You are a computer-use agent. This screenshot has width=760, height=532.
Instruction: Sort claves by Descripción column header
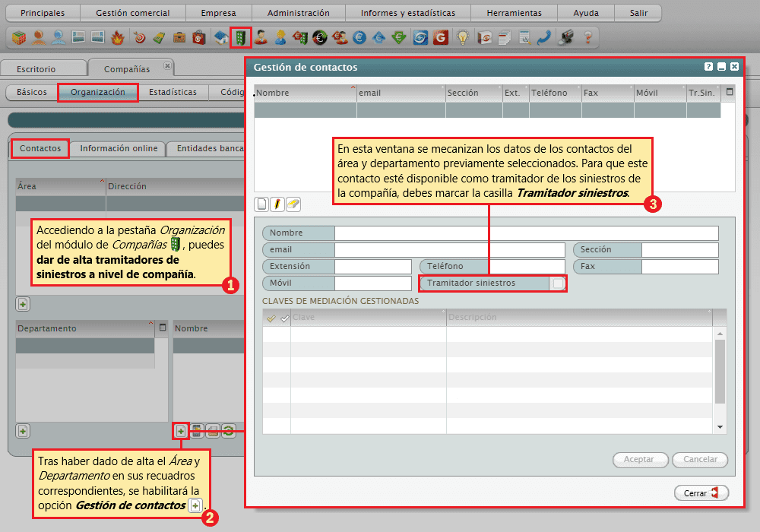point(579,317)
